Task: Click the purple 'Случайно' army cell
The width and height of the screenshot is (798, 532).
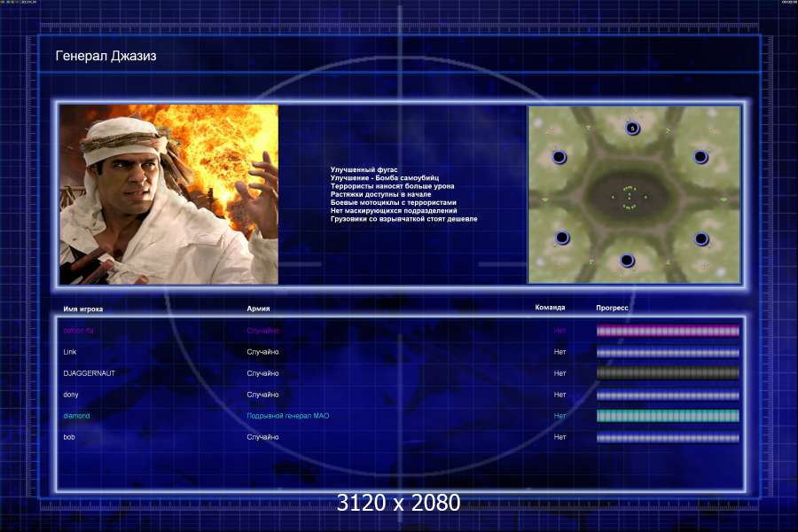Action: 262,331
